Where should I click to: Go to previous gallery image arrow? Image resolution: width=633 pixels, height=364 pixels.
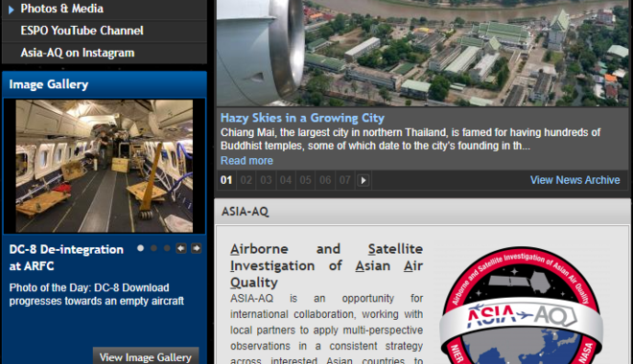[181, 249]
